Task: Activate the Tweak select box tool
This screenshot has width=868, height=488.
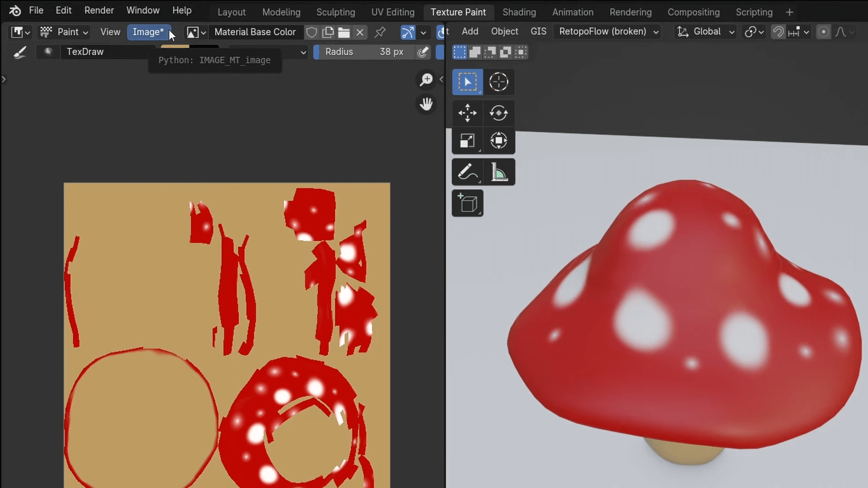Action: [x=467, y=82]
